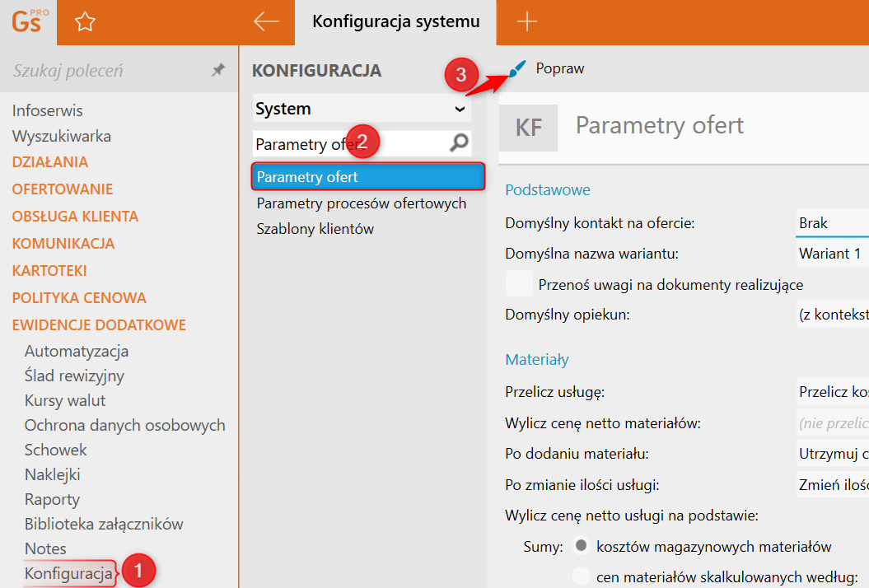Open Naklejki in sidebar

coord(53,474)
